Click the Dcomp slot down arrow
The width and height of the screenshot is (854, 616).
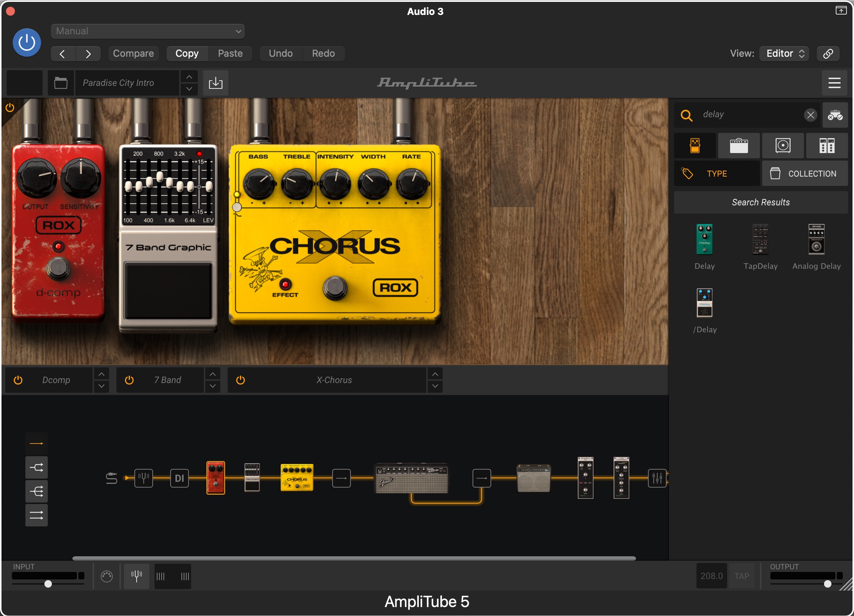point(101,386)
